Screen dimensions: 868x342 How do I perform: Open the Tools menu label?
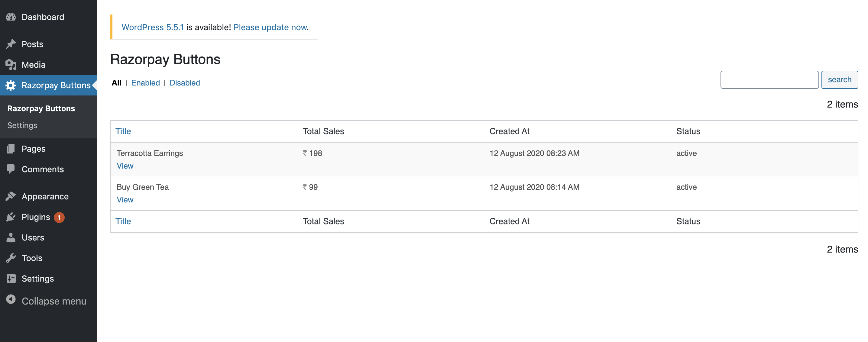coord(32,258)
